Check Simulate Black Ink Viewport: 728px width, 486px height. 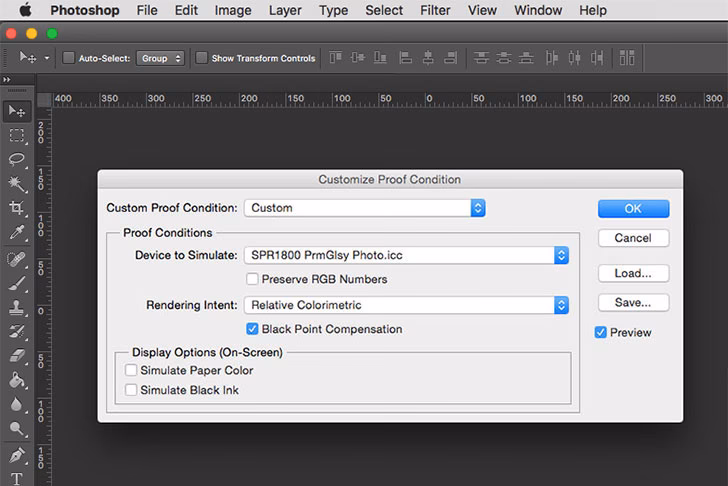click(131, 389)
